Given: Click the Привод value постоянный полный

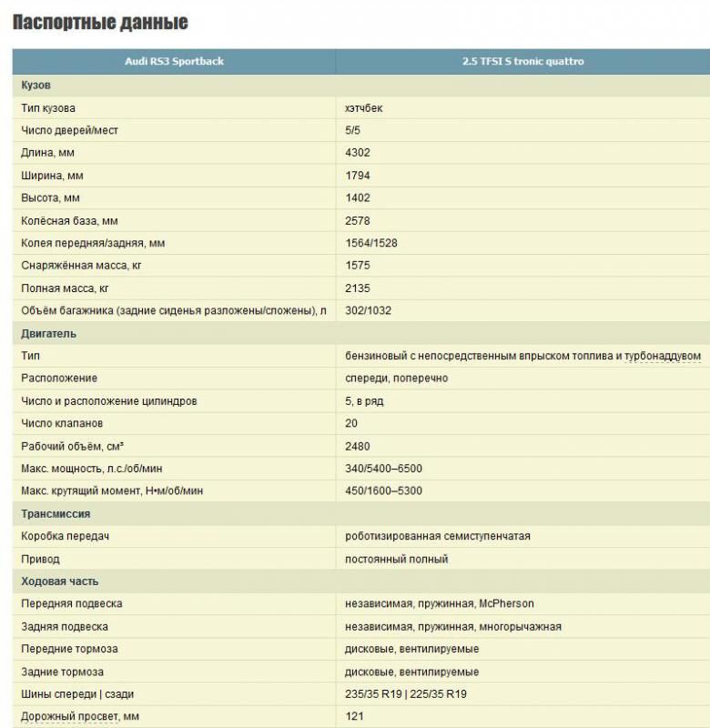Looking at the screenshot, I should pyautogui.click(x=397, y=559).
